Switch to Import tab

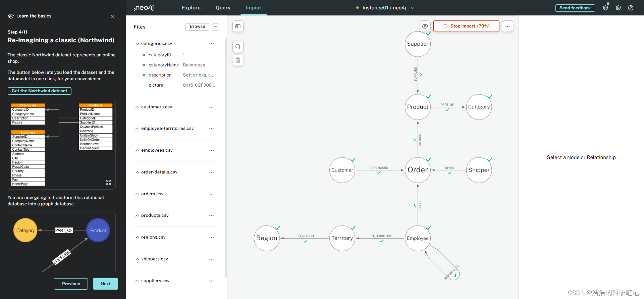point(254,8)
